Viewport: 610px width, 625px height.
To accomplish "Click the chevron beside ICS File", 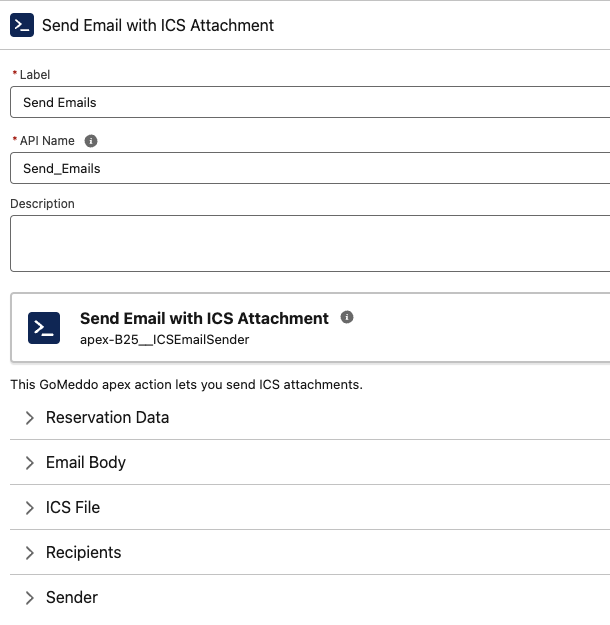I will pyautogui.click(x=29, y=508).
